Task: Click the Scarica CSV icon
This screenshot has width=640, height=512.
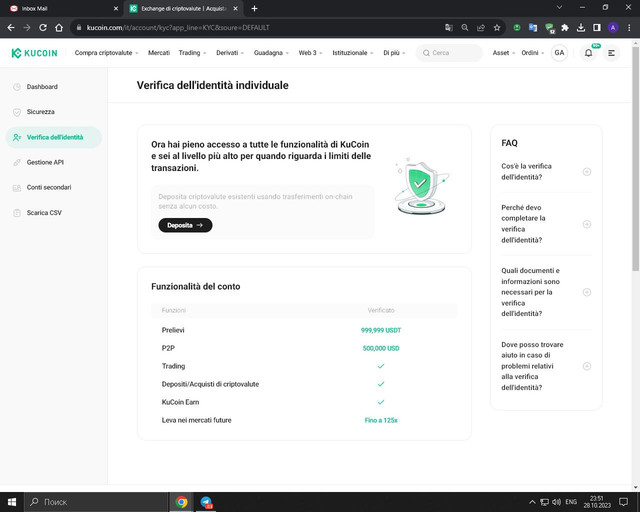Action: (17, 213)
